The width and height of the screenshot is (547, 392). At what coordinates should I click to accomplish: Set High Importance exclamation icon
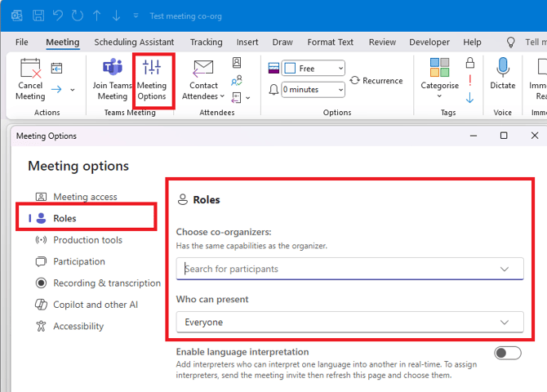(470, 81)
